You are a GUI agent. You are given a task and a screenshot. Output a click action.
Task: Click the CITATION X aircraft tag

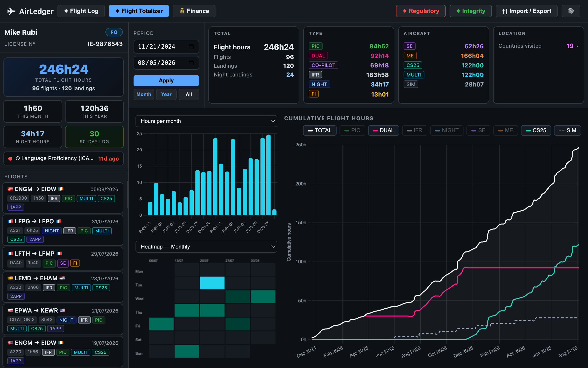(x=22, y=320)
